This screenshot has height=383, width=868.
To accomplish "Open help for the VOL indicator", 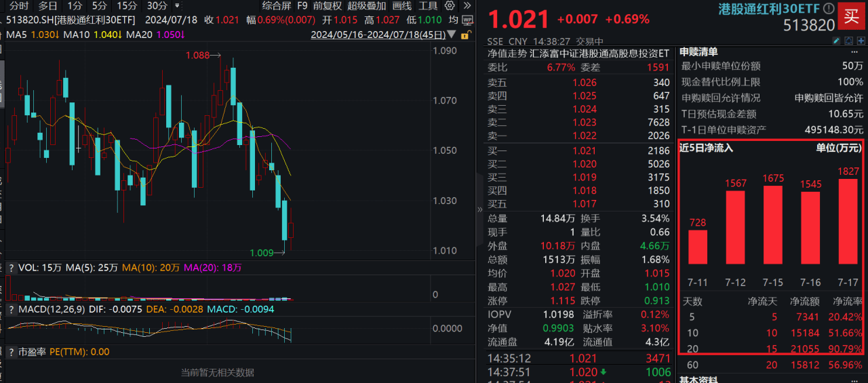I will (12, 268).
